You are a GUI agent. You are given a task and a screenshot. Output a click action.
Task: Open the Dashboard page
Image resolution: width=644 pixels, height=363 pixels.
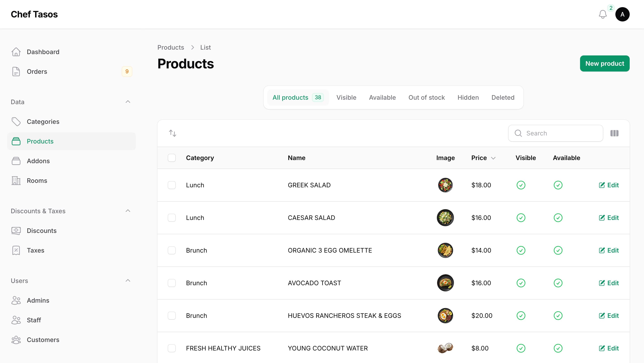pyautogui.click(x=43, y=52)
